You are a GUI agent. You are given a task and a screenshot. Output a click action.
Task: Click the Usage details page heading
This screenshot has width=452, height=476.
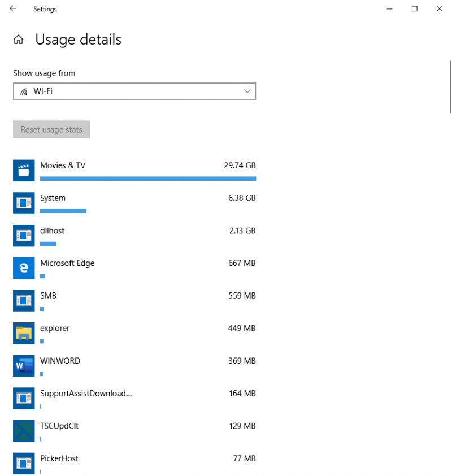pos(79,40)
